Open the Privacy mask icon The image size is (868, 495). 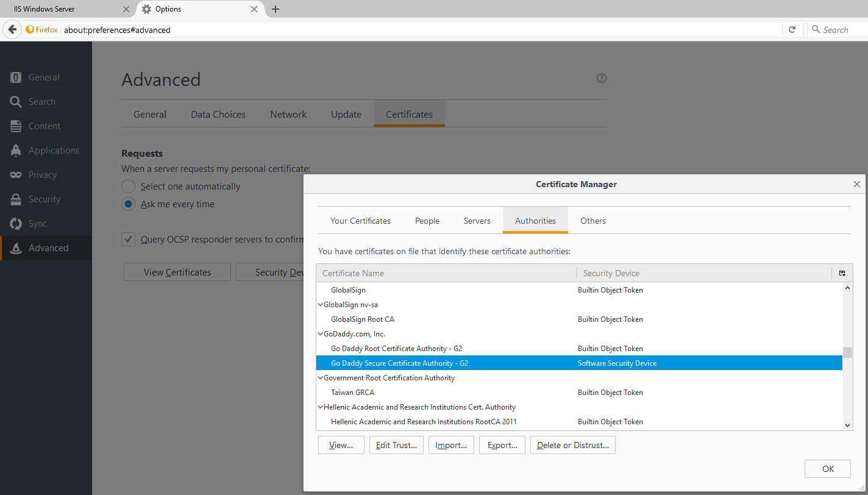tap(16, 175)
